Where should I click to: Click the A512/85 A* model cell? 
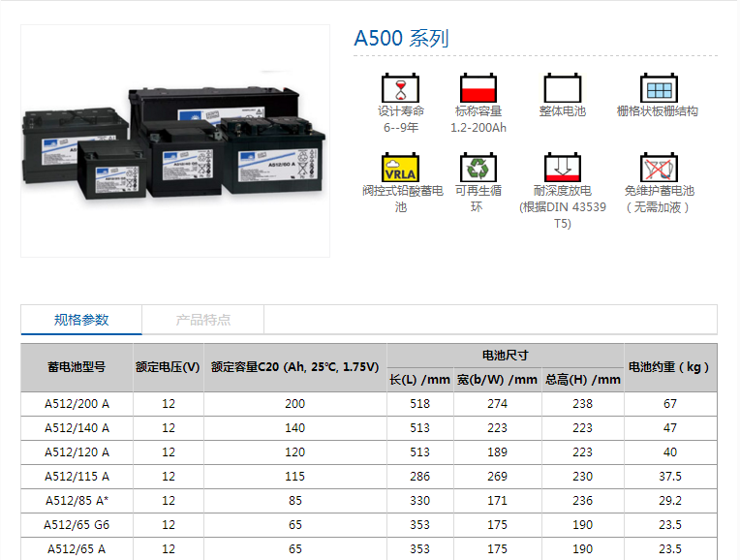click(77, 500)
